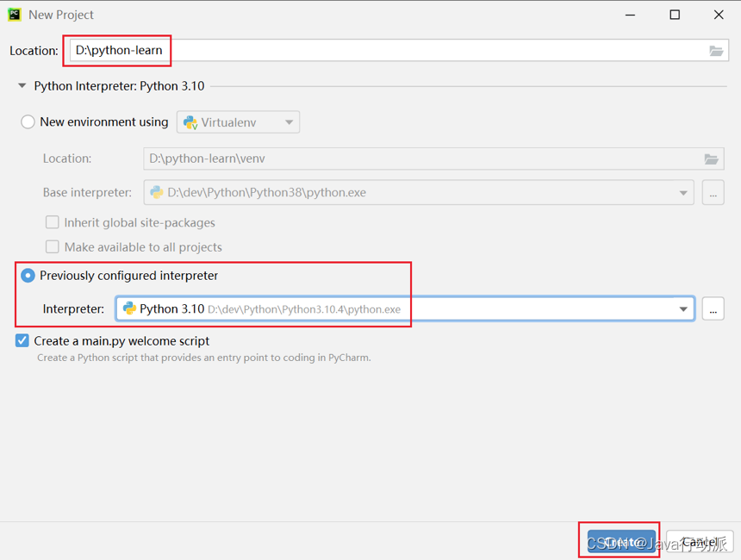Collapse the Python Interpreter section triangle
This screenshot has height=560, width=741.
click(x=22, y=86)
